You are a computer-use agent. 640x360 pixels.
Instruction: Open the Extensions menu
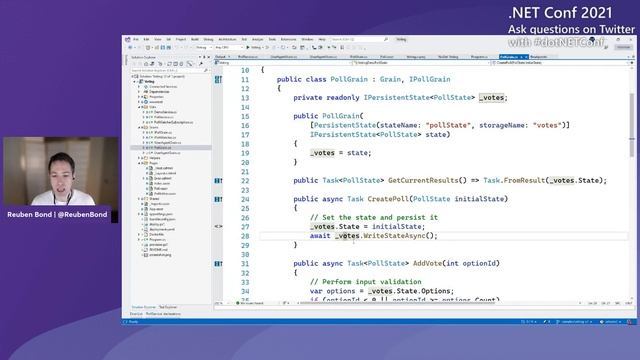pos(288,40)
